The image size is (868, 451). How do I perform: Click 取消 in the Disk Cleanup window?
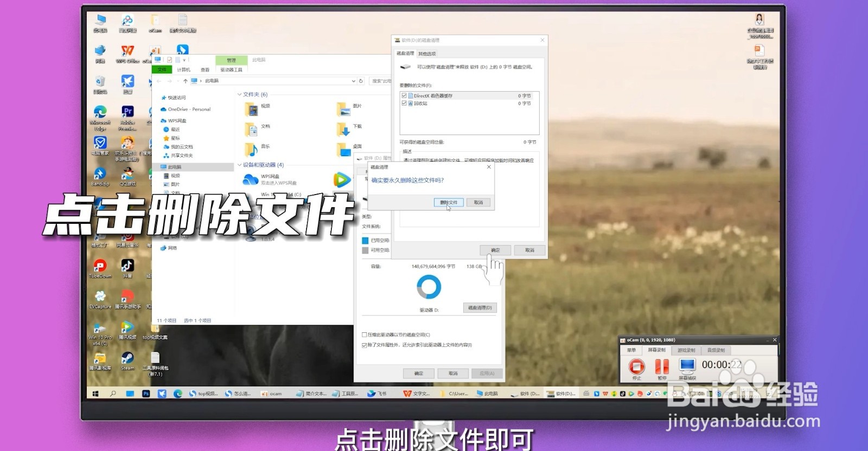[x=529, y=250]
